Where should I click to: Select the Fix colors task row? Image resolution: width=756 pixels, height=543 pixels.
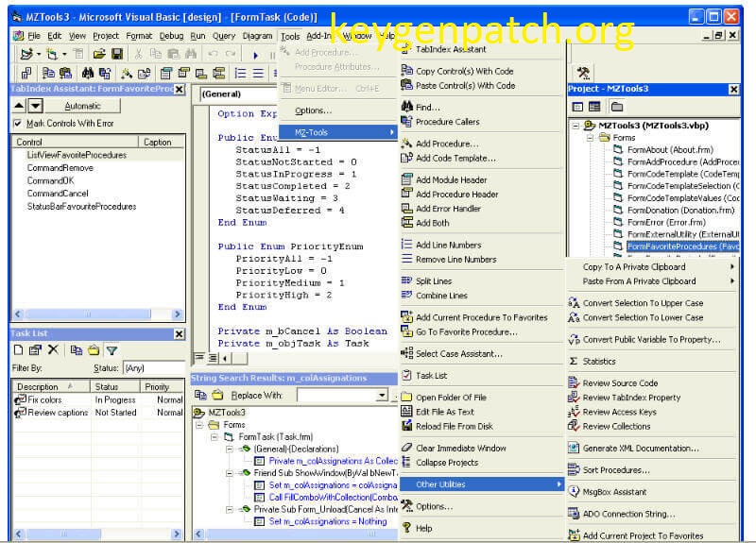(99, 399)
